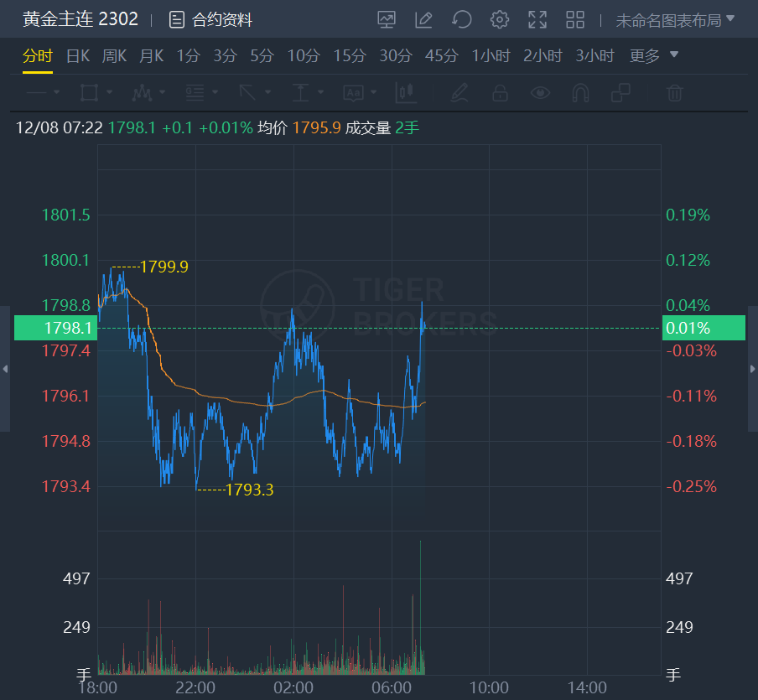
Task: Toggle drawings visibility with eye icon
Action: [x=541, y=92]
